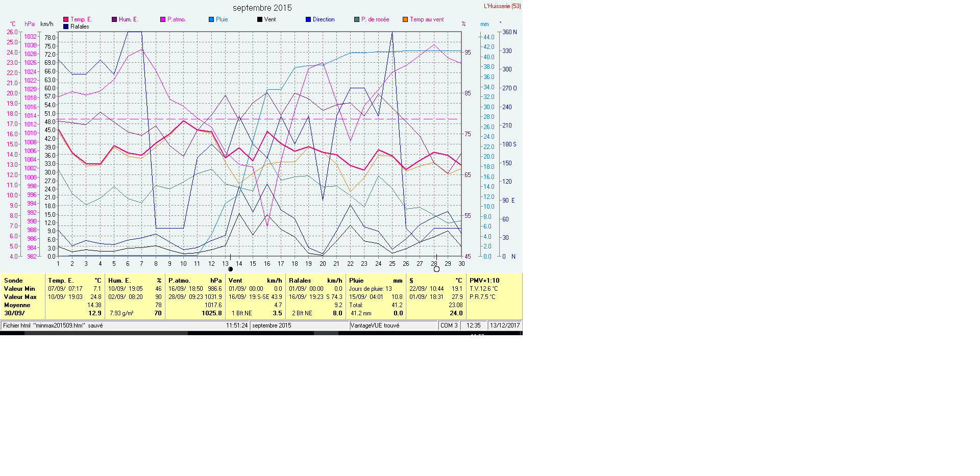Click the "07/09/ 07:17" minimum temperature entry

65,289
